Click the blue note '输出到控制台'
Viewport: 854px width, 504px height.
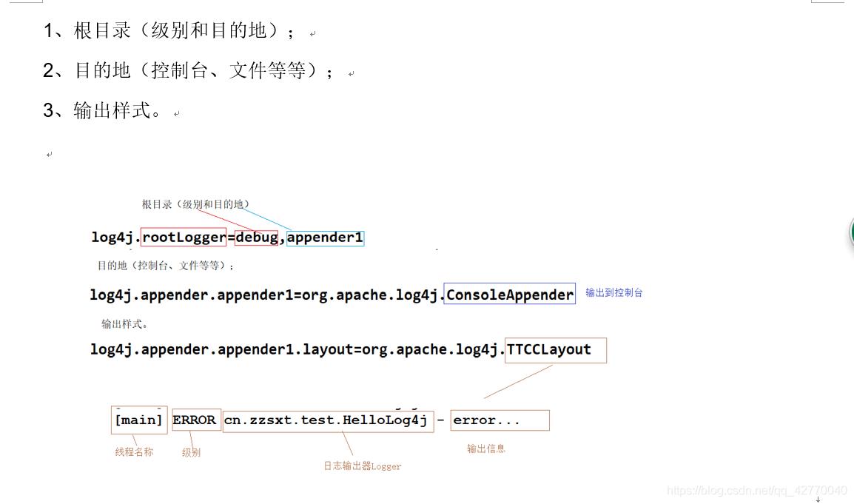[613, 292]
